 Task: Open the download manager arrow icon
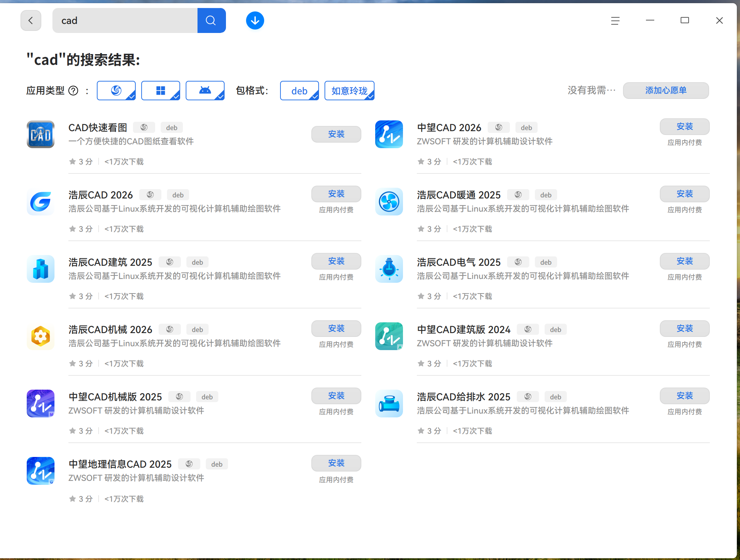[255, 20]
